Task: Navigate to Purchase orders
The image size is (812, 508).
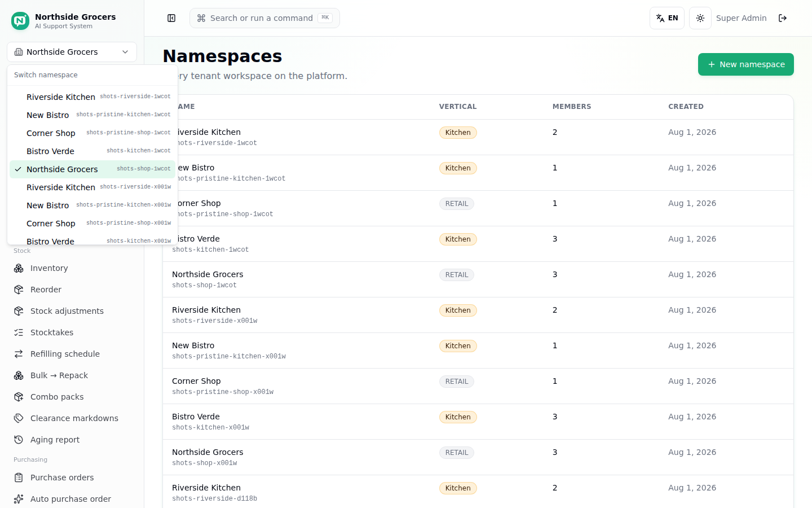Action: [72, 478]
